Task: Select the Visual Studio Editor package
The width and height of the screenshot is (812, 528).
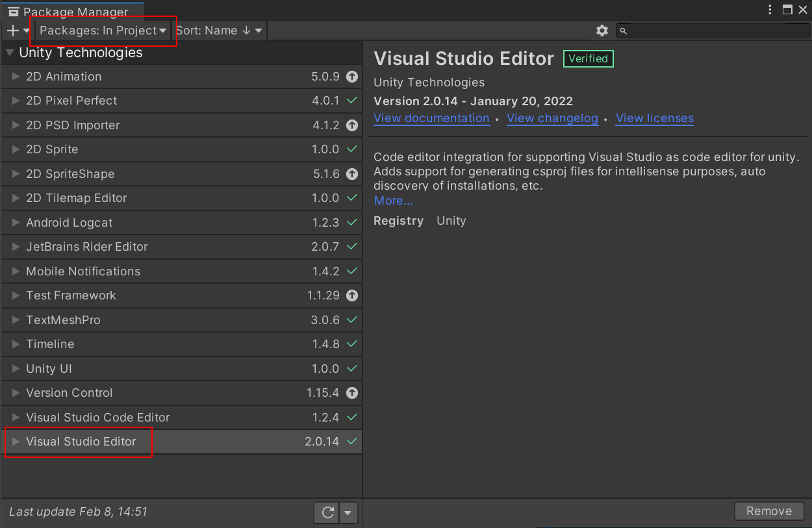Action: tap(181, 442)
